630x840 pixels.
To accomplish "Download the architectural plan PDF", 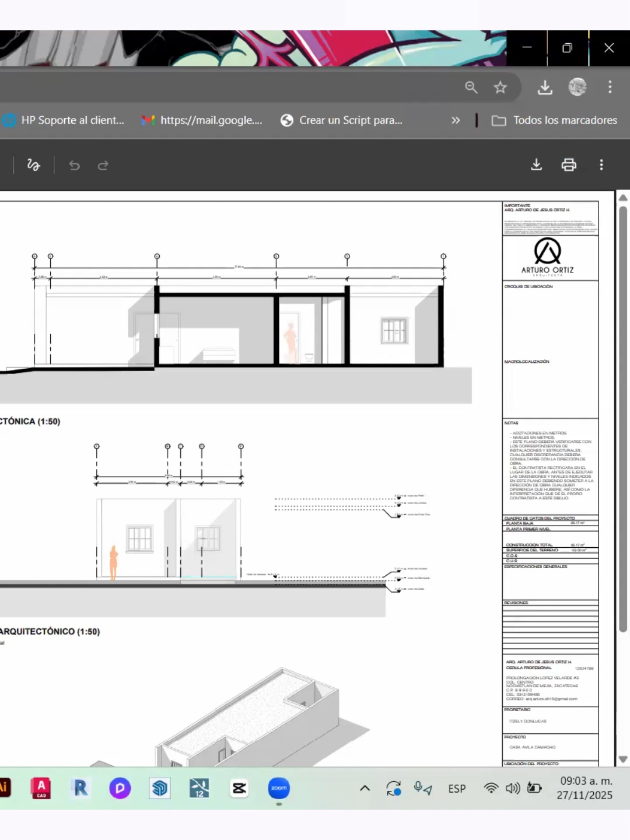I will point(536,165).
